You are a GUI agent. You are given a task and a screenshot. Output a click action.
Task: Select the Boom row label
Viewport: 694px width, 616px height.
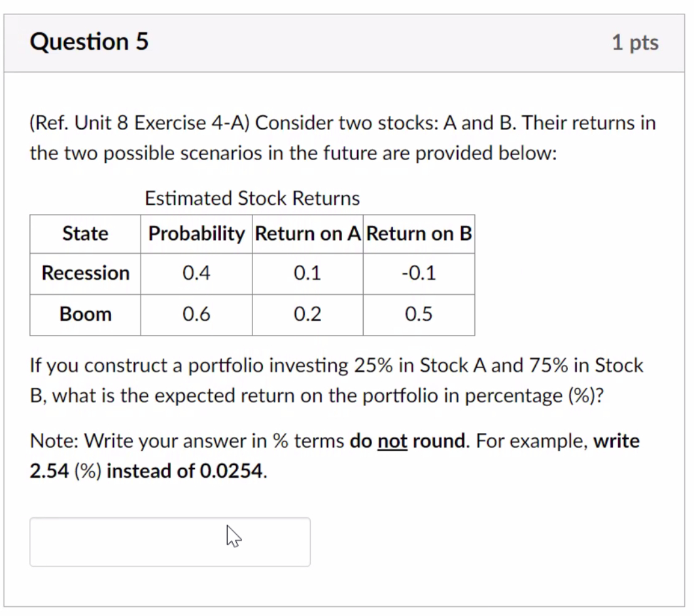coord(84,314)
